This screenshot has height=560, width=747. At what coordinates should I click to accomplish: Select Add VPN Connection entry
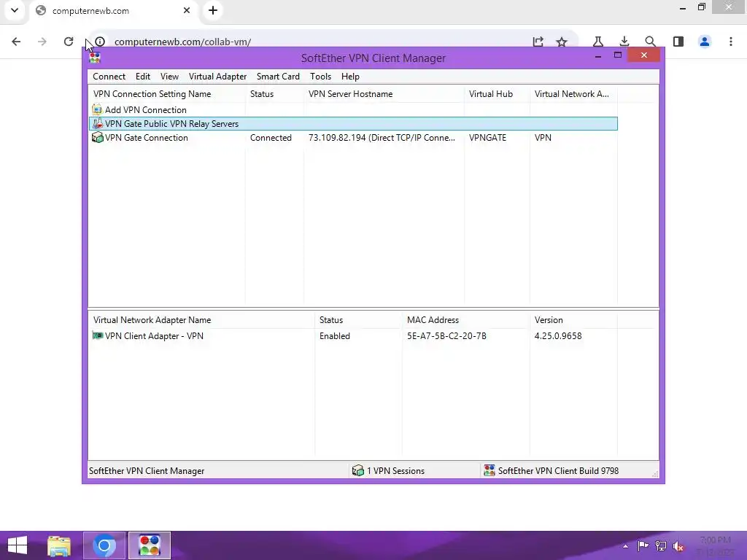point(146,110)
